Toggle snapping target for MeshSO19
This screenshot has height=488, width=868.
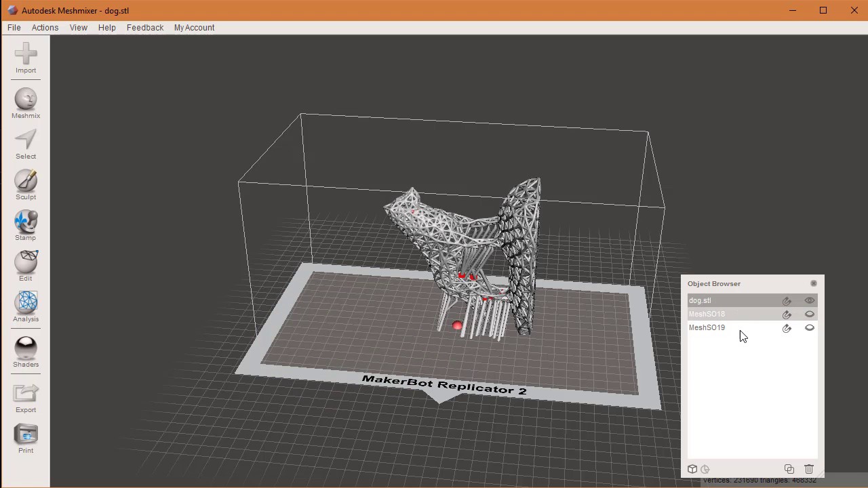[x=787, y=328]
